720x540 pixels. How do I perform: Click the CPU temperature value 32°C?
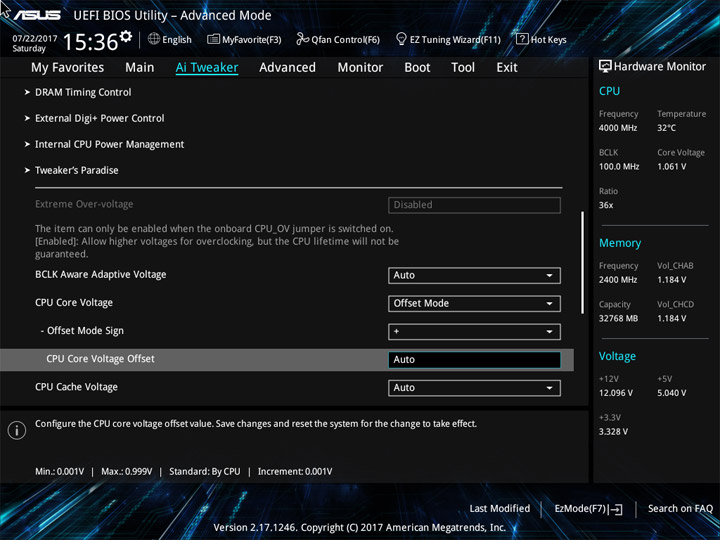(x=666, y=128)
